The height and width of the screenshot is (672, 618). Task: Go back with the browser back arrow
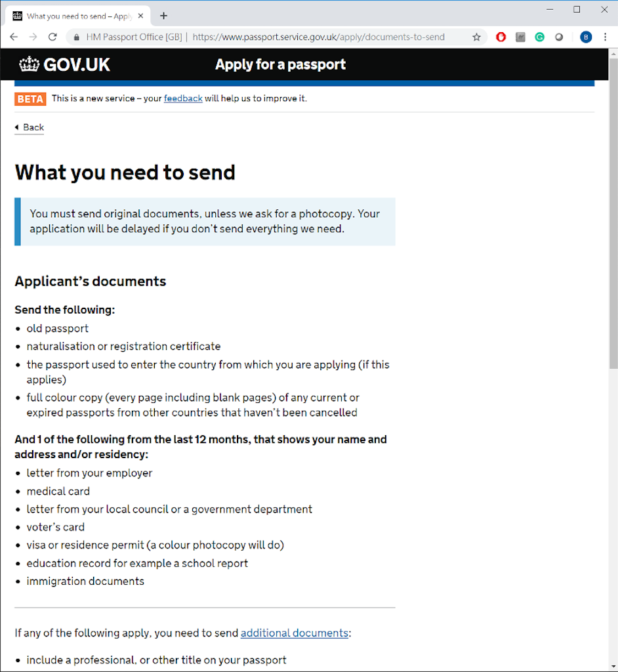click(x=14, y=37)
